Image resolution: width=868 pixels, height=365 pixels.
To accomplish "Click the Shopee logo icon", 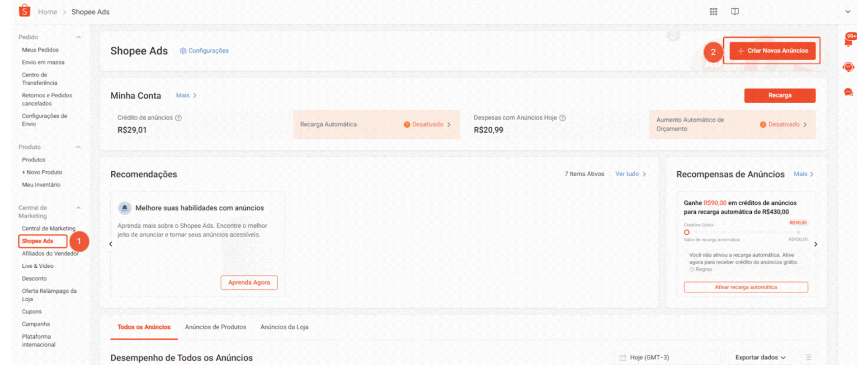I will (x=24, y=11).
